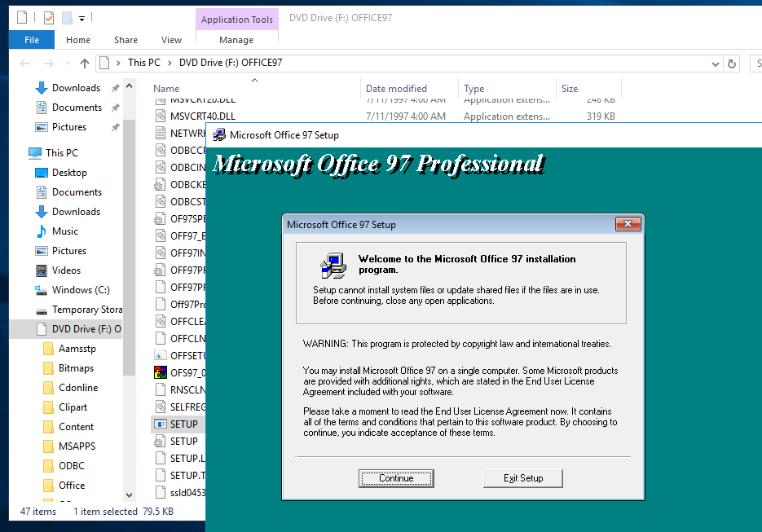This screenshot has height=532, width=762.
Task: Open the Quick Access Toolbar customize dropdown
Action: click(82, 19)
